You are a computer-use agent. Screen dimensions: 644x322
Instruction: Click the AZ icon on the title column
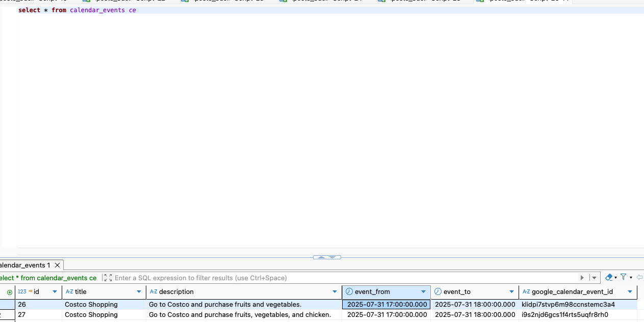[x=68, y=291]
